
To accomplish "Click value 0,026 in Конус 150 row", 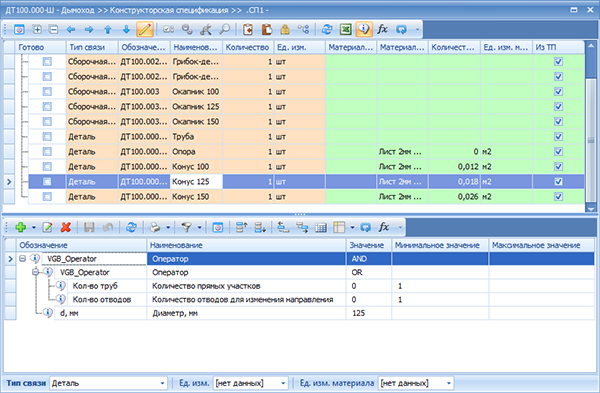I will pos(454,197).
